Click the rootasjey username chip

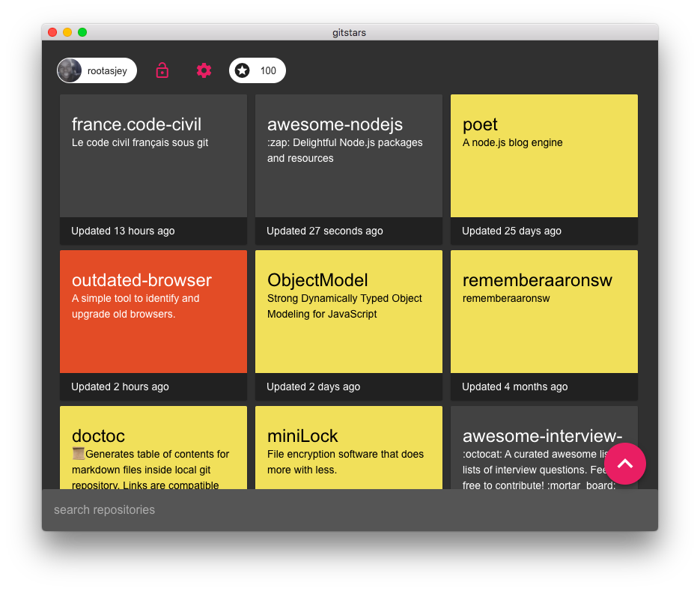point(97,70)
